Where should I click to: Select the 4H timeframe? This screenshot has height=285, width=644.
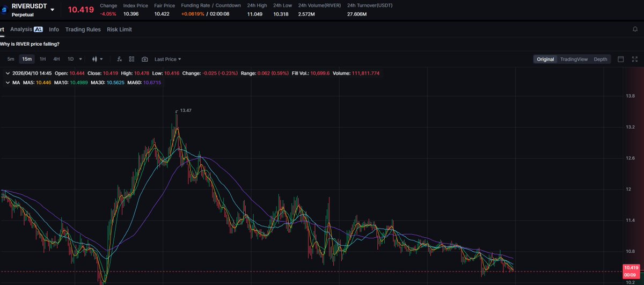pyautogui.click(x=56, y=59)
